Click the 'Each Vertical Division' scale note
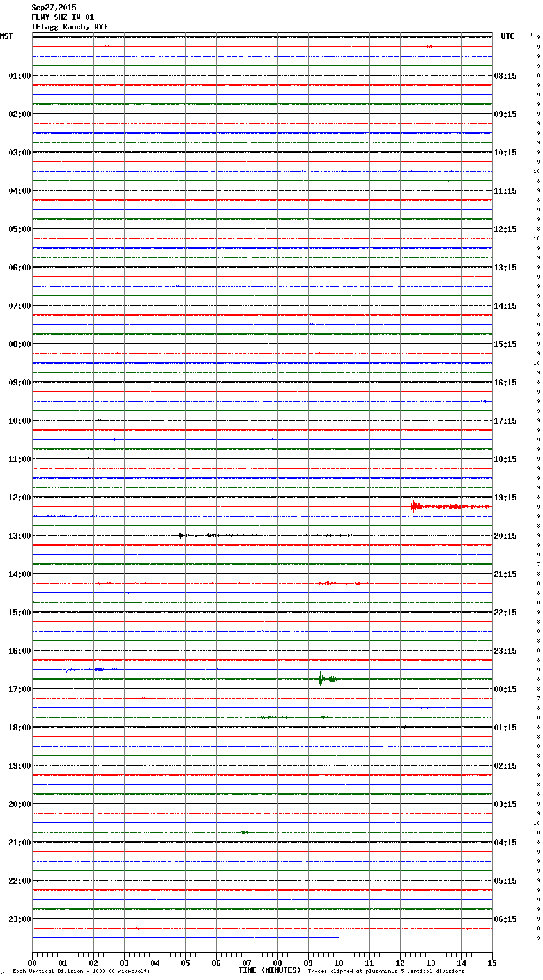Image resolution: width=543 pixels, height=980 pixels. 81,971
